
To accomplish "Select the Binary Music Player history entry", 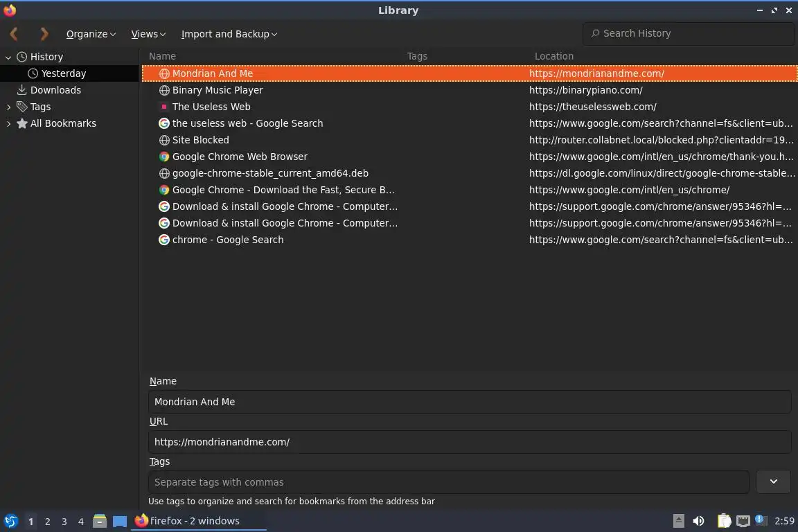I will (x=218, y=90).
